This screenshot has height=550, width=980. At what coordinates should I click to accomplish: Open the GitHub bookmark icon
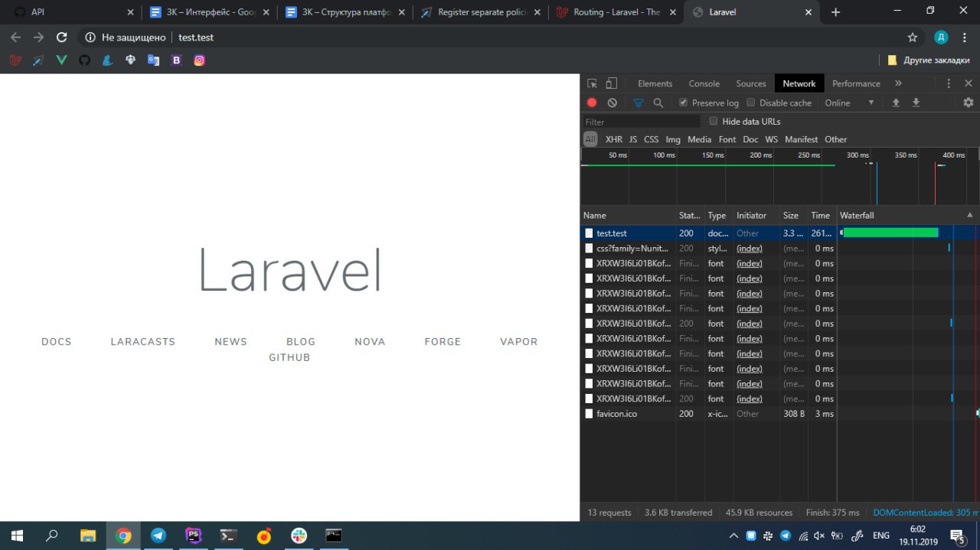tap(84, 60)
